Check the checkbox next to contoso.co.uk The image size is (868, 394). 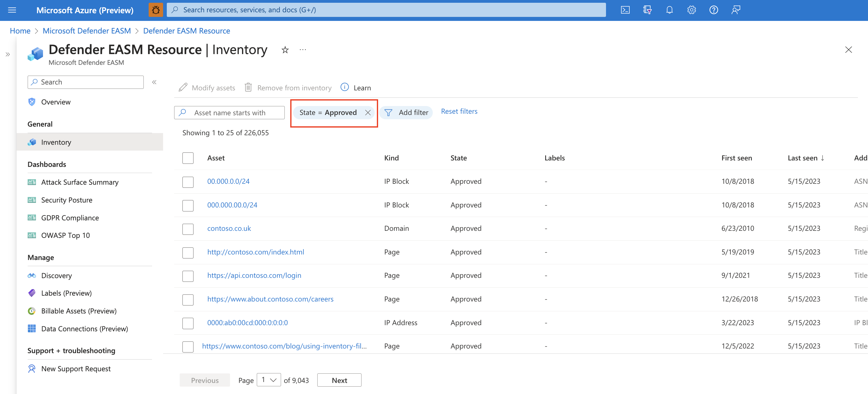[x=188, y=228]
